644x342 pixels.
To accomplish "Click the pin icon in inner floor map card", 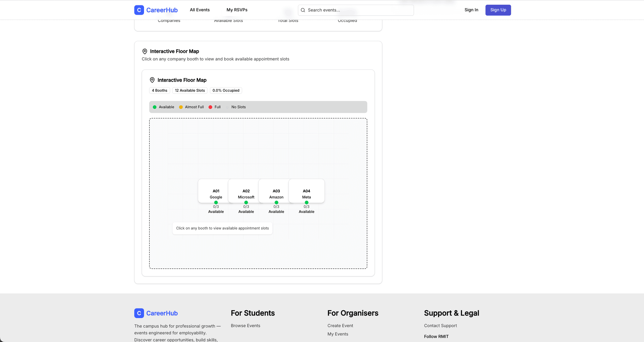I will (152, 80).
